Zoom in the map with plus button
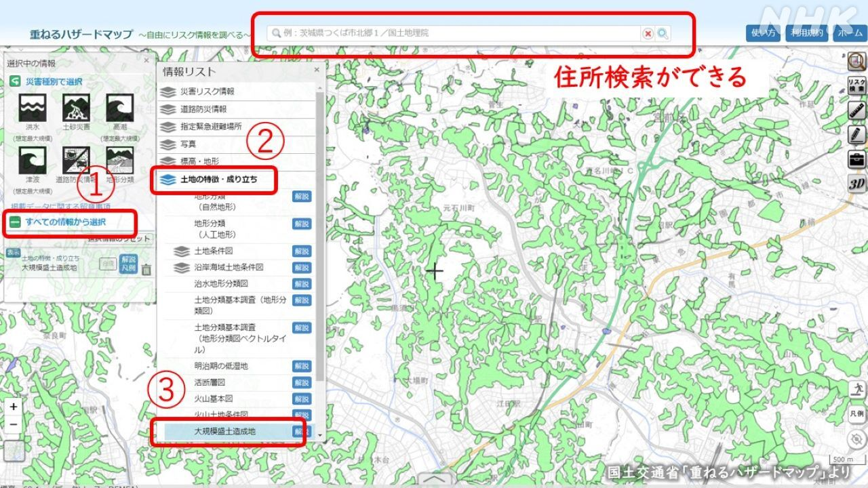This screenshot has width=868, height=488. 14,407
